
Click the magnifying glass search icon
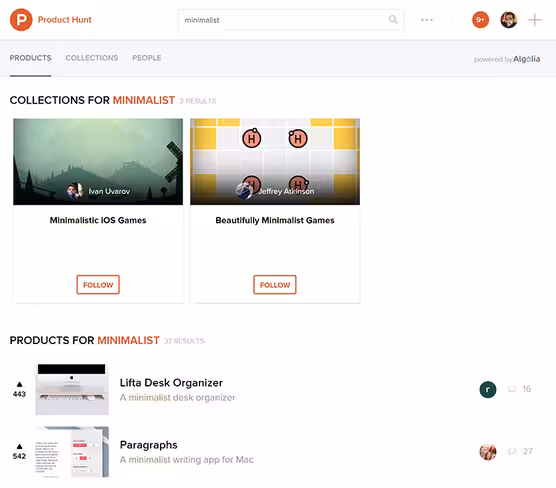(393, 19)
